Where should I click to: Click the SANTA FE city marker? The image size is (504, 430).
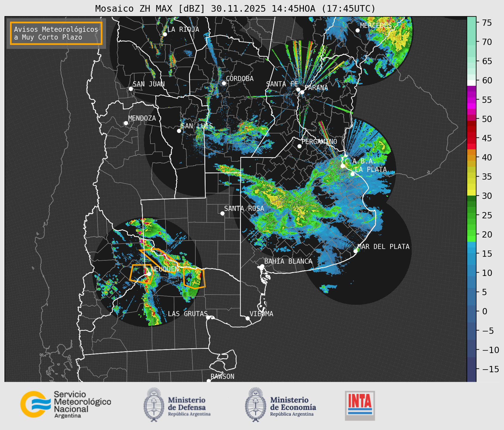pos(298,89)
